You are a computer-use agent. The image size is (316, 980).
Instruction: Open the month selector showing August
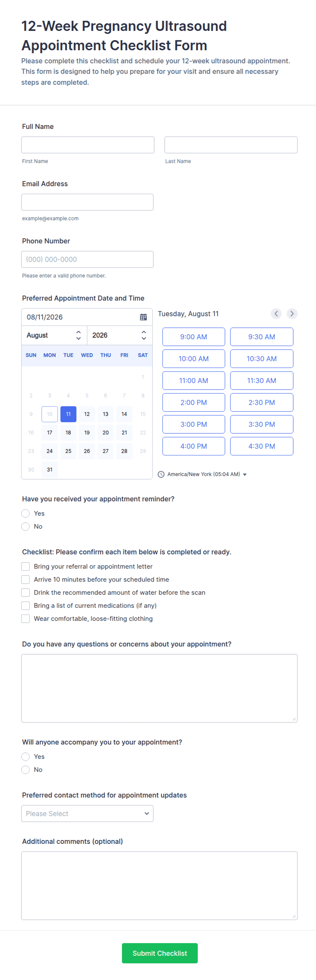coord(54,335)
